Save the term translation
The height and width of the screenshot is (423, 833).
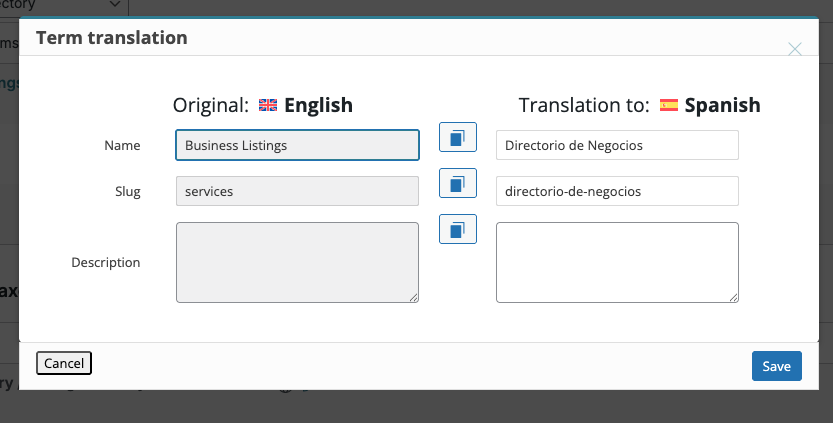pos(776,366)
